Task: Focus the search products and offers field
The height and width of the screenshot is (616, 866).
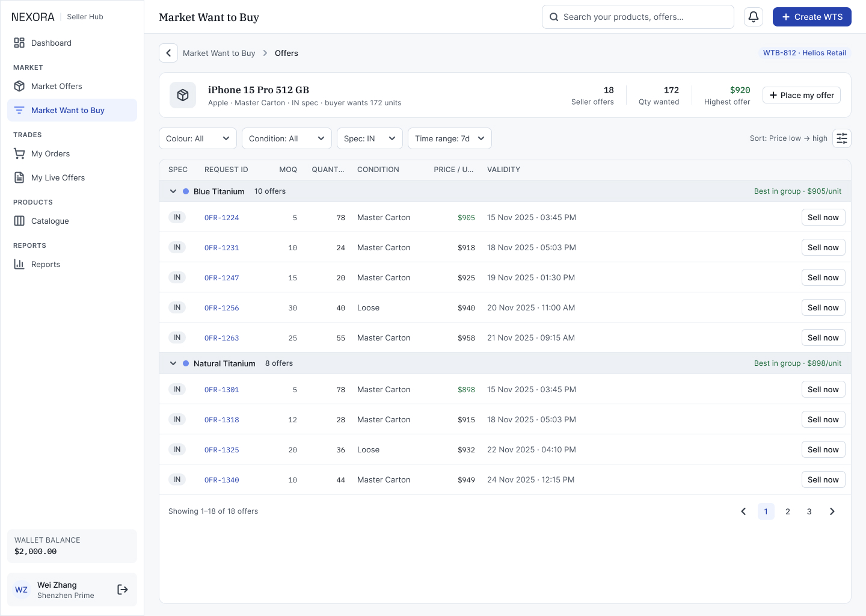Action: (638, 17)
